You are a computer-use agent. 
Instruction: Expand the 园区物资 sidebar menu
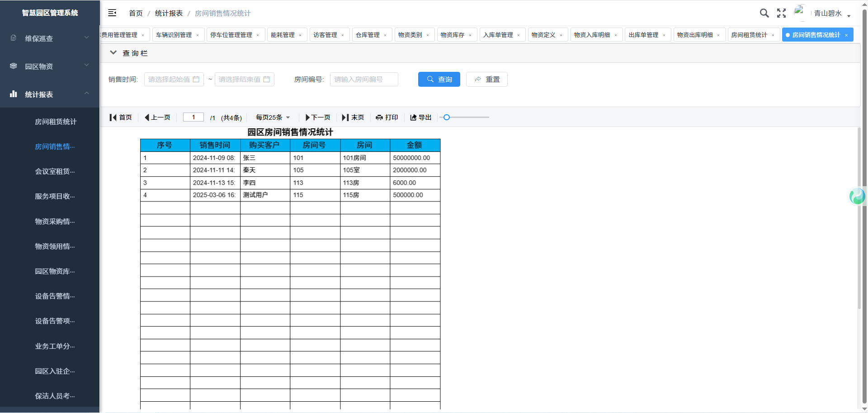click(50, 66)
